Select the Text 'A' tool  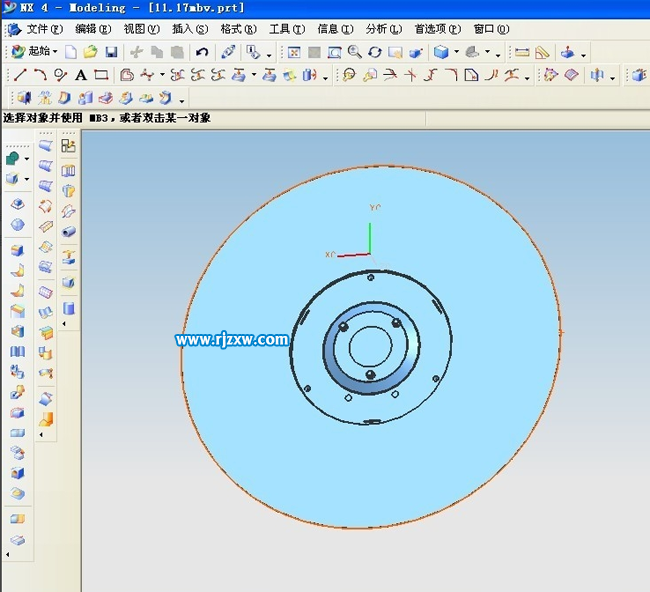(81, 75)
